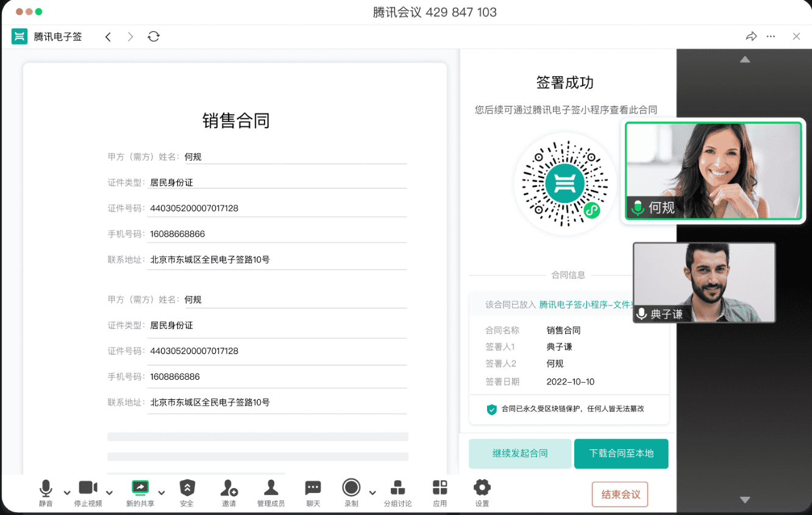Mute the microphone with 静音
812x515 pixels.
(x=46, y=492)
